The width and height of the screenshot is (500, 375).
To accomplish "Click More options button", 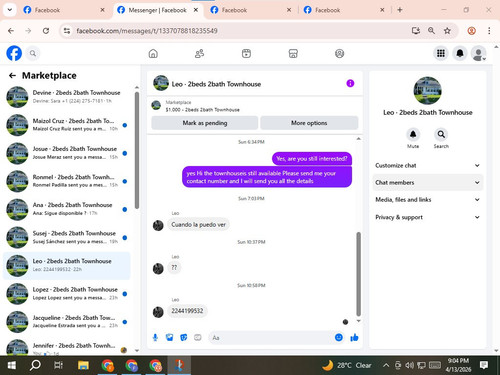I will tap(309, 123).
